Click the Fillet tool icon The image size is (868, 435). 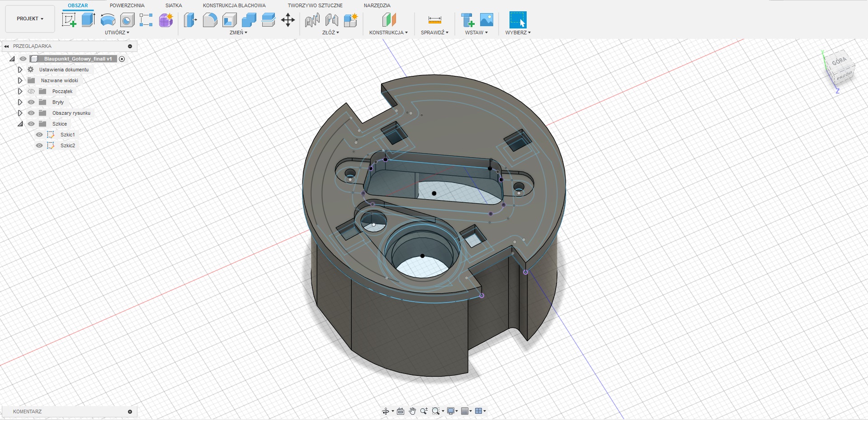point(210,20)
